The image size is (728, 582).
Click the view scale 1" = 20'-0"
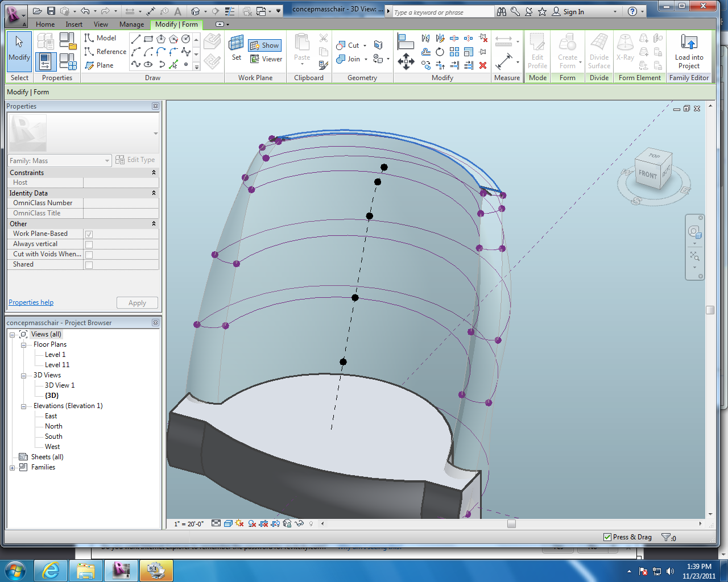click(189, 524)
